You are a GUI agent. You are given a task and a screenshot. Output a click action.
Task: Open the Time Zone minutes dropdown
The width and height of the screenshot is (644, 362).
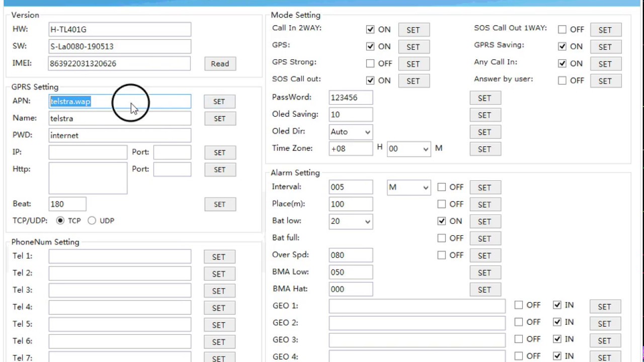click(x=409, y=149)
